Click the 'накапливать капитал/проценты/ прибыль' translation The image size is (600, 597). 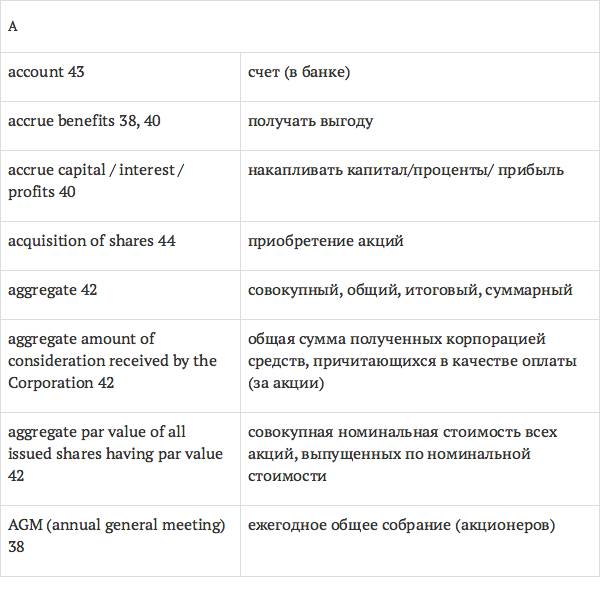pos(405,170)
